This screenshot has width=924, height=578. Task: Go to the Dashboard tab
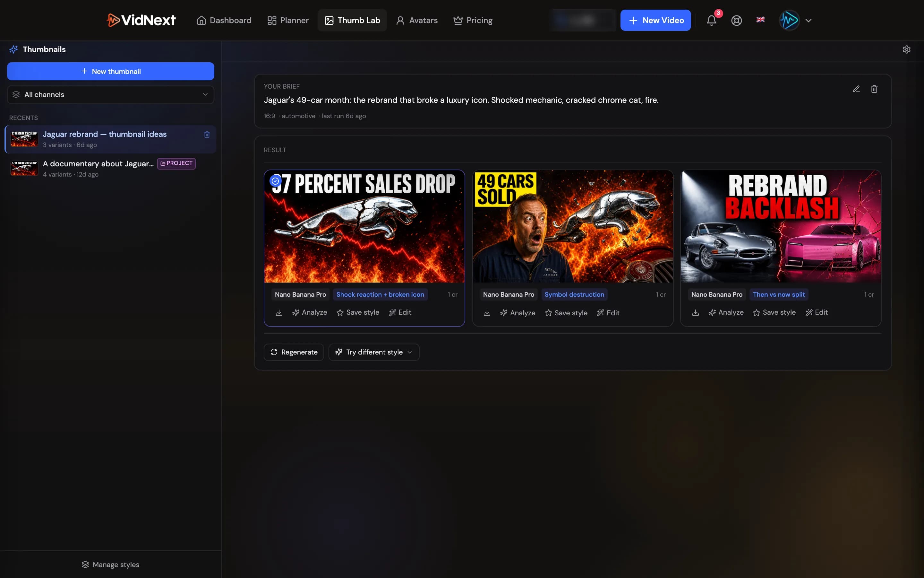[x=224, y=20]
